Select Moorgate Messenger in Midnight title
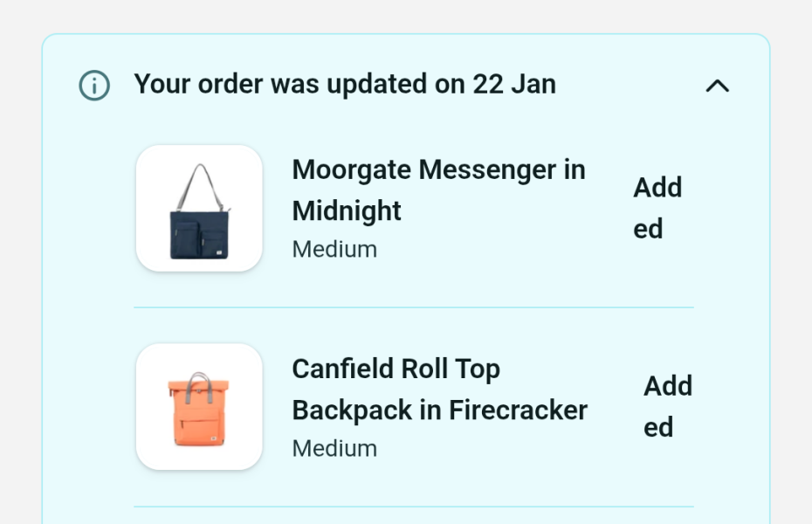The width and height of the screenshot is (812, 524). [438, 190]
